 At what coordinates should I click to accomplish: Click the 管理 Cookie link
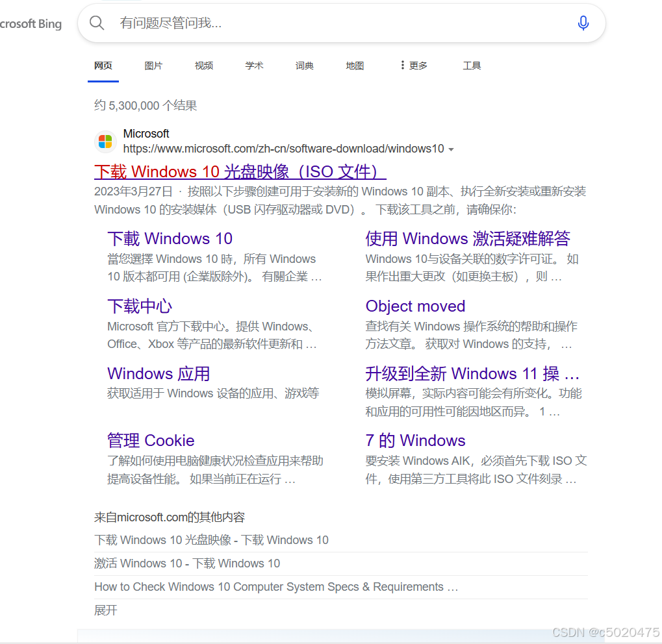tap(150, 440)
